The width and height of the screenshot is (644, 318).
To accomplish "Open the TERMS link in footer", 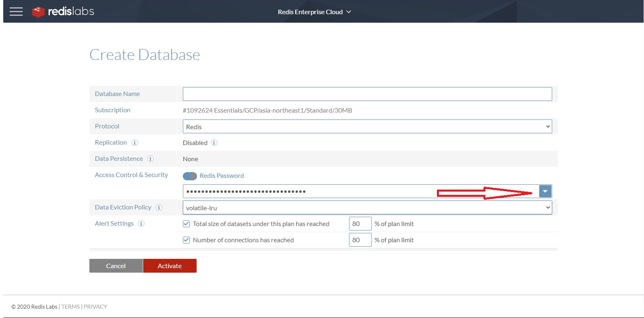I will pyautogui.click(x=70, y=307).
